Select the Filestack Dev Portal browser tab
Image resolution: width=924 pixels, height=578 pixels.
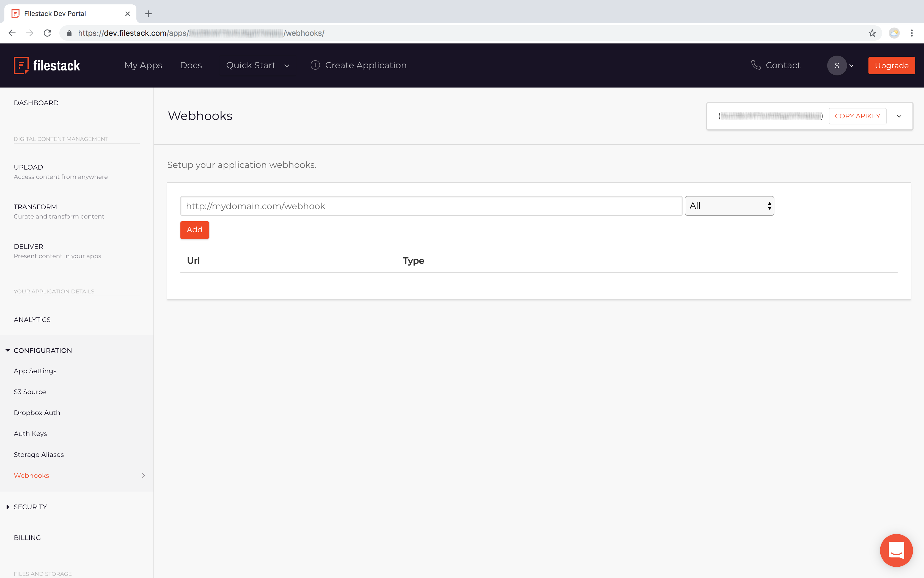click(70, 14)
